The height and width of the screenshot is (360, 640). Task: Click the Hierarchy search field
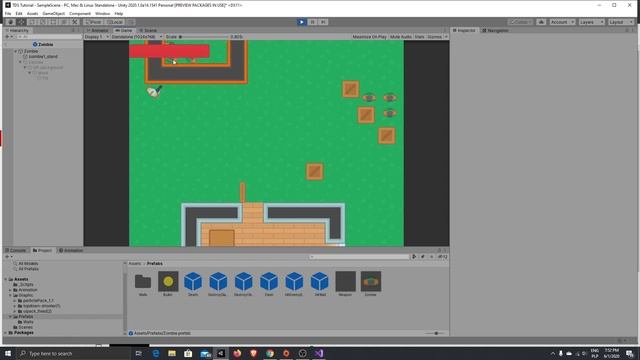48,37
